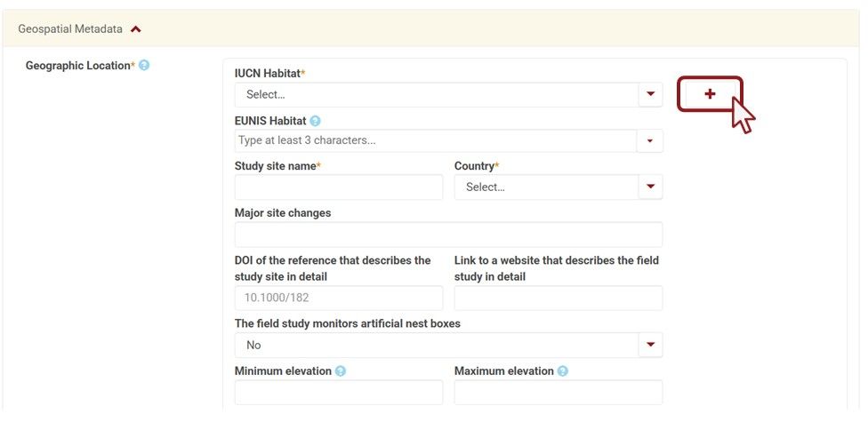The width and height of the screenshot is (868, 422).
Task: Click the DOI reference input field
Action: click(338, 299)
